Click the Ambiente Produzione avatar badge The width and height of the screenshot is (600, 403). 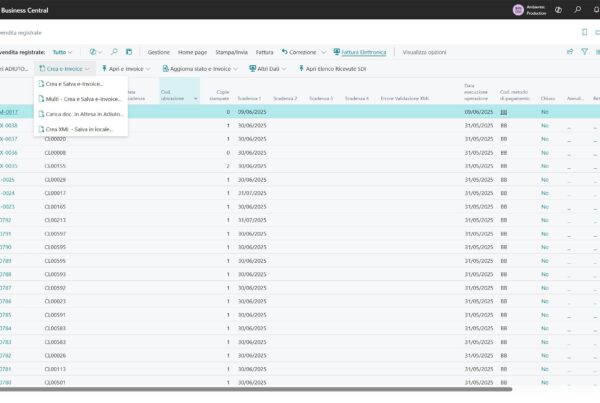[x=518, y=9]
